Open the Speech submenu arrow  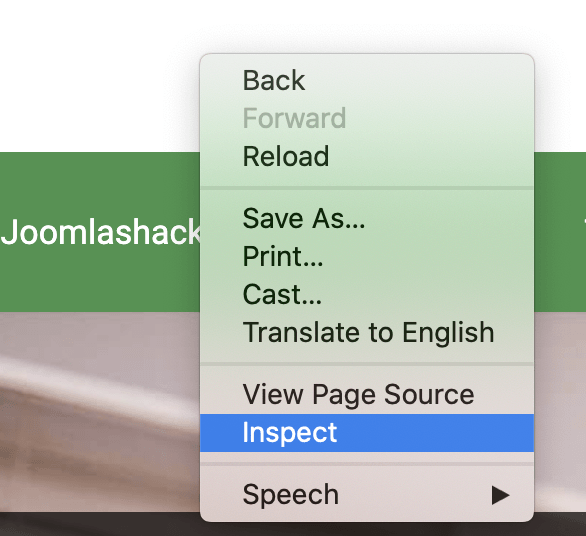click(500, 495)
